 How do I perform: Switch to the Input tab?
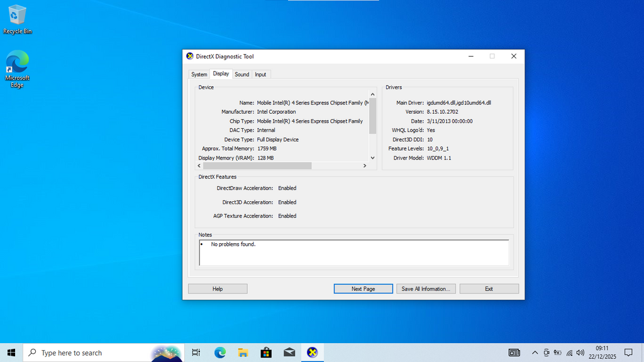pyautogui.click(x=260, y=74)
